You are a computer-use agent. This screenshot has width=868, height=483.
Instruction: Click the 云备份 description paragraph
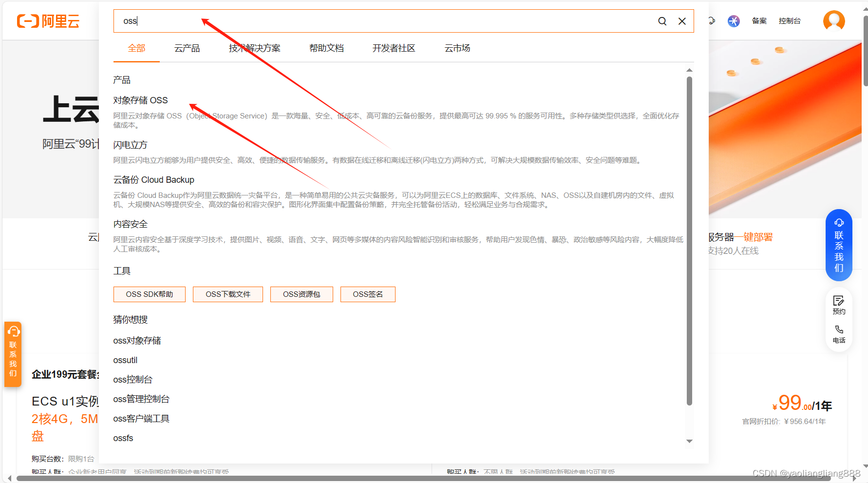coord(394,200)
